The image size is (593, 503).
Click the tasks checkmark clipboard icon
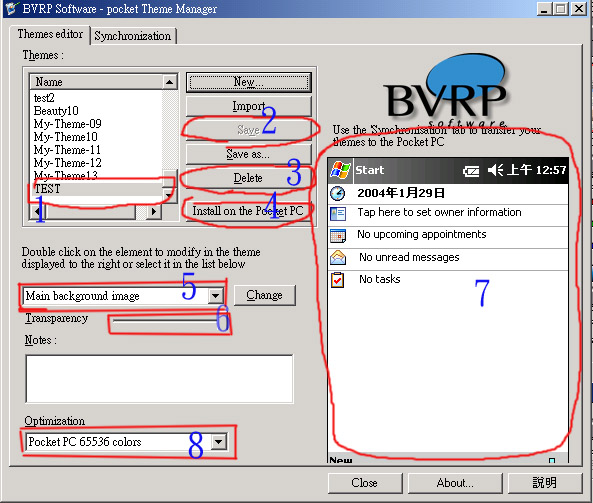point(337,280)
